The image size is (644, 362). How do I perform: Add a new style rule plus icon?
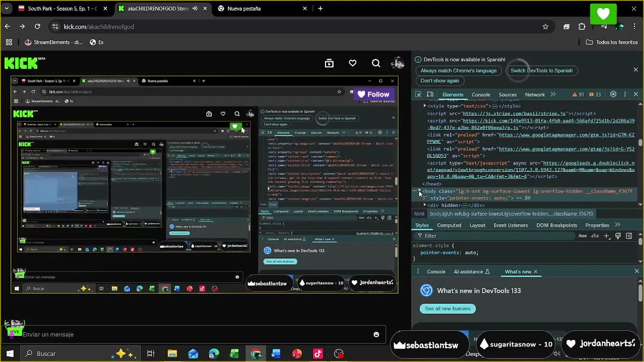pos(607,236)
